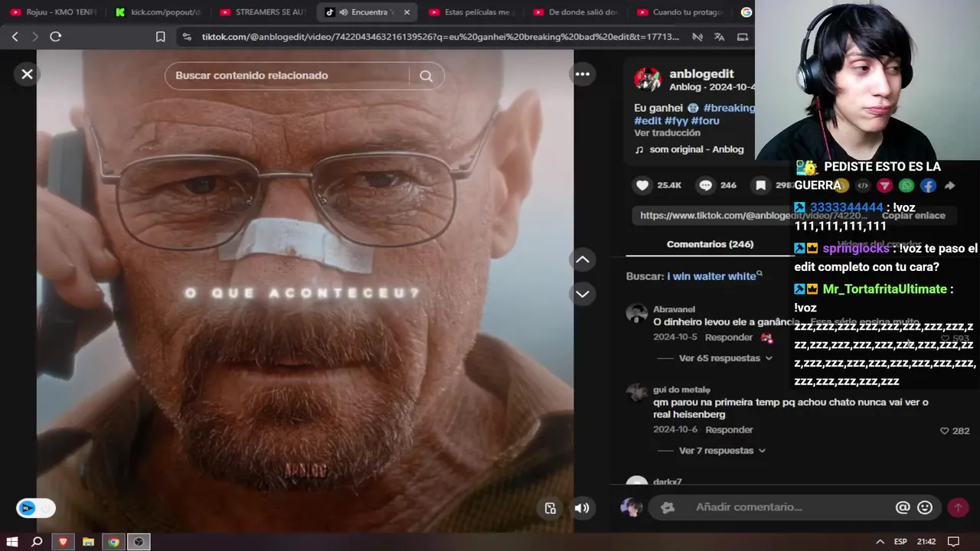This screenshot has height=551, width=980.
Task: Close the active TikTok browser tab
Action: point(407,12)
